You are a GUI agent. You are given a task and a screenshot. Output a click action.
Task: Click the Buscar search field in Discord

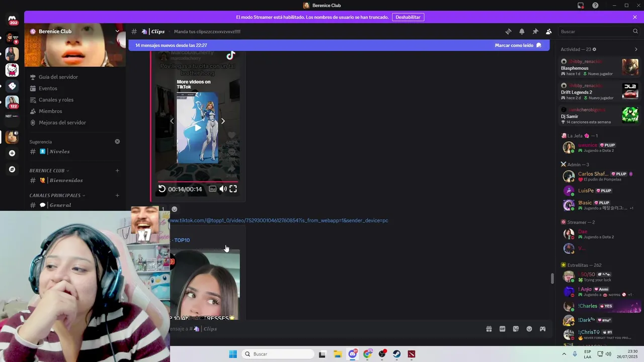point(599,31)
